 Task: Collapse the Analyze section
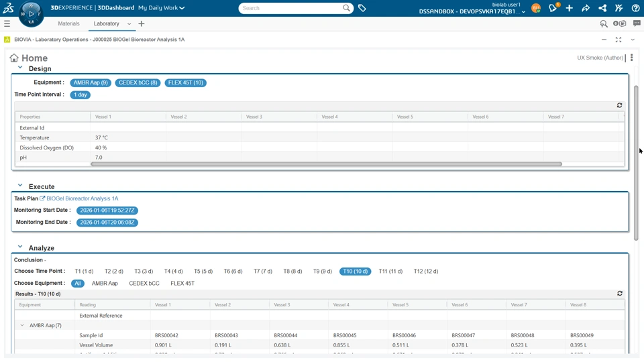coord(20,247)
